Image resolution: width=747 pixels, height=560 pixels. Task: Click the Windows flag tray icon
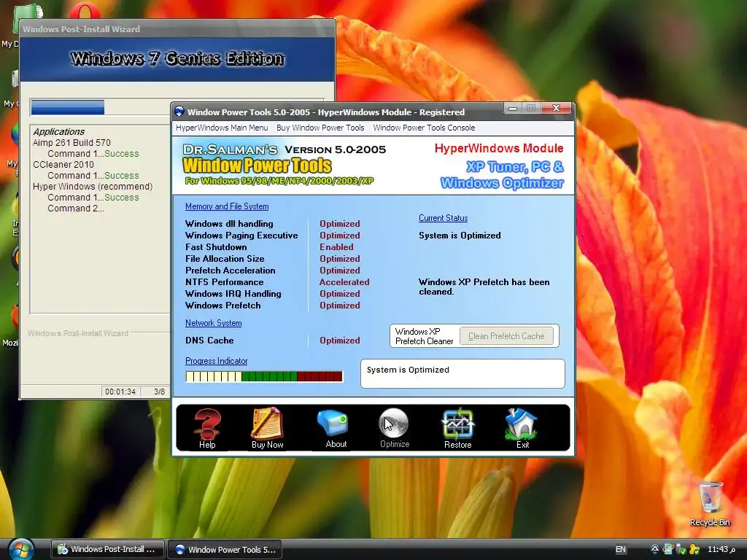[x=668, y=550]
